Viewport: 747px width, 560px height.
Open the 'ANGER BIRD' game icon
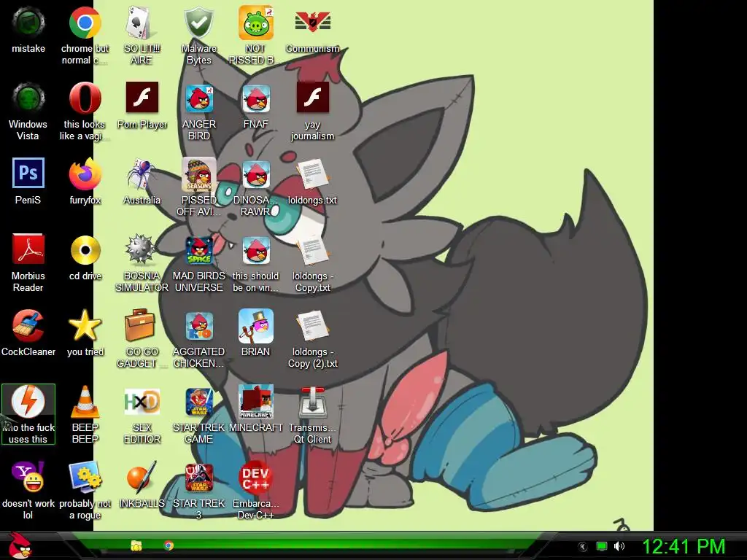(x=198, y=98)
